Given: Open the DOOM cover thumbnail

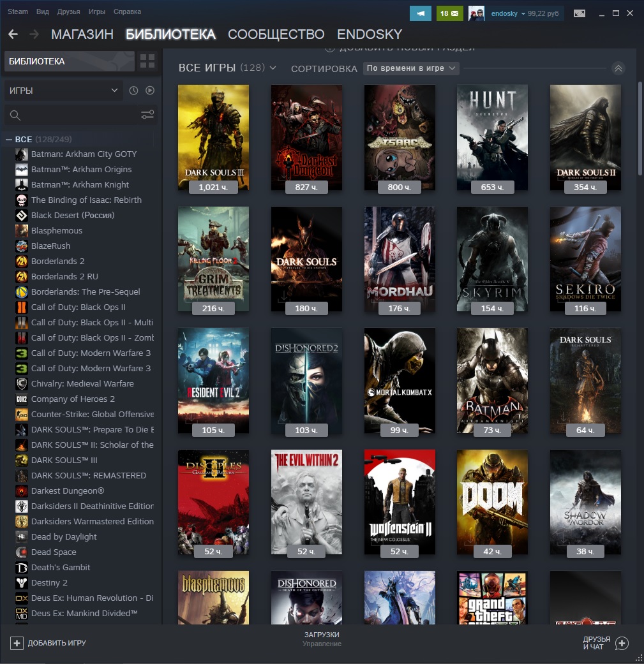Looking at the screenshot, I should click(492, 502).
